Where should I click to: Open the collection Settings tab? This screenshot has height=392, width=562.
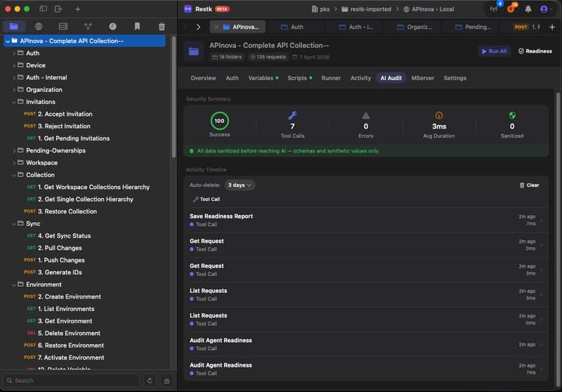(455, 78)
